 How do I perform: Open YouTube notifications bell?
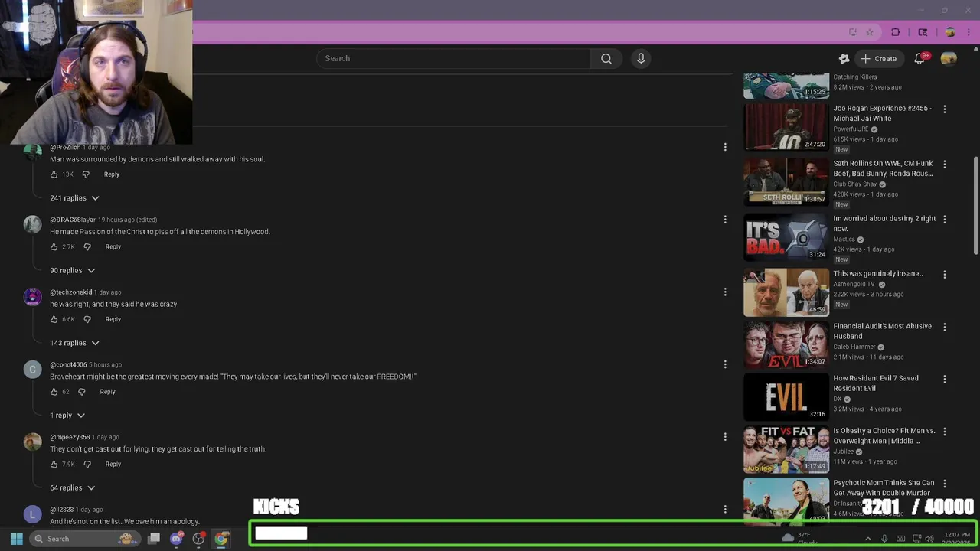coord(920,58)
